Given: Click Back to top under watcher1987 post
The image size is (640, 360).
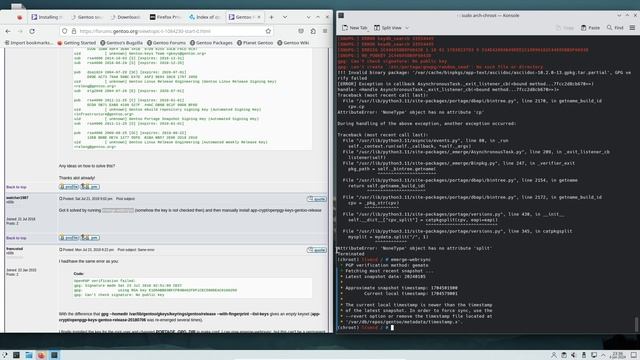Looking at the screenshot, I should [16, 238].
